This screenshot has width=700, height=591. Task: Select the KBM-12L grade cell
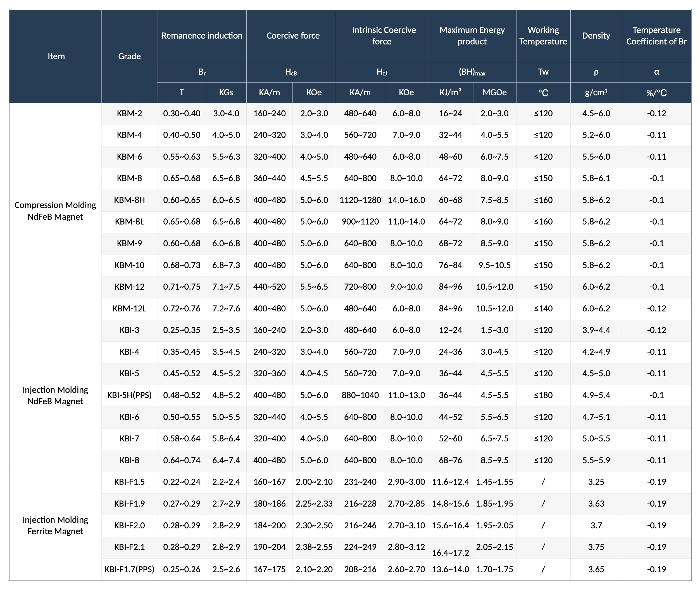coord(129,308)
